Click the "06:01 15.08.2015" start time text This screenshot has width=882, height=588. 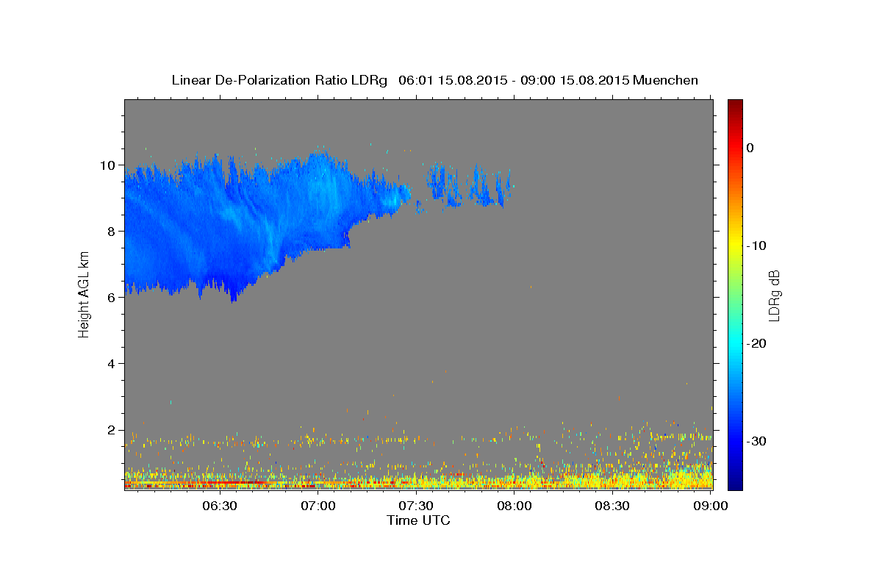(x=452, y=80)
